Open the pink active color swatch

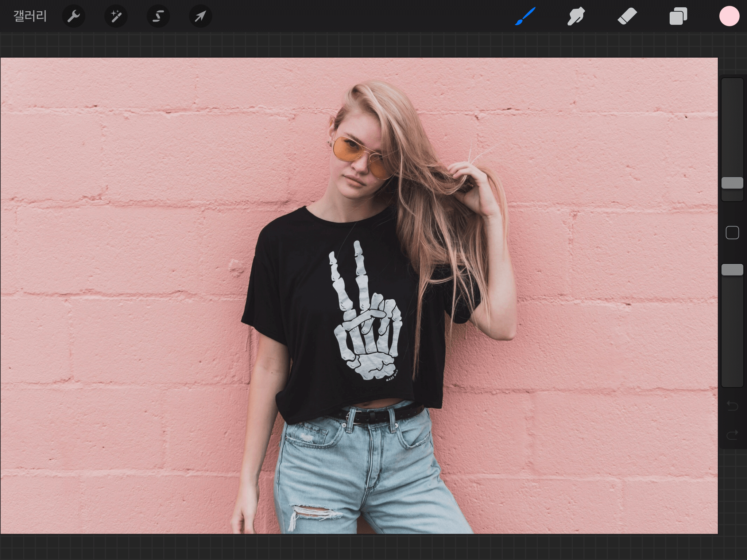tap(729, 16)
